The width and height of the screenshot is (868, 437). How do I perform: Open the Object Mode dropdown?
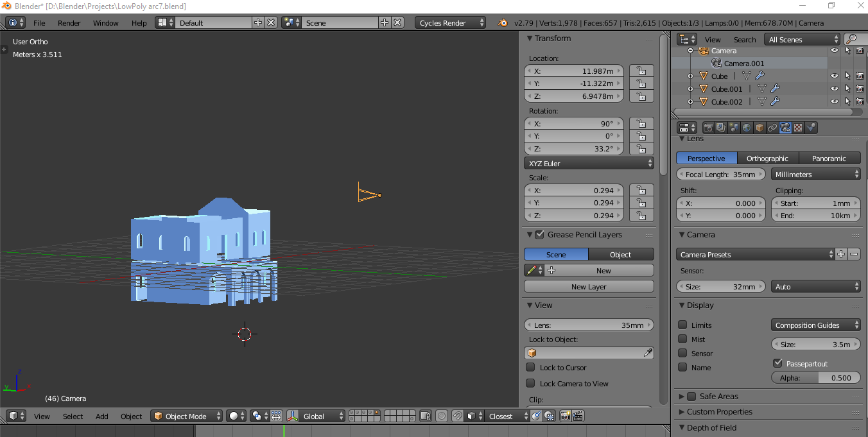[x=187, y=416]
